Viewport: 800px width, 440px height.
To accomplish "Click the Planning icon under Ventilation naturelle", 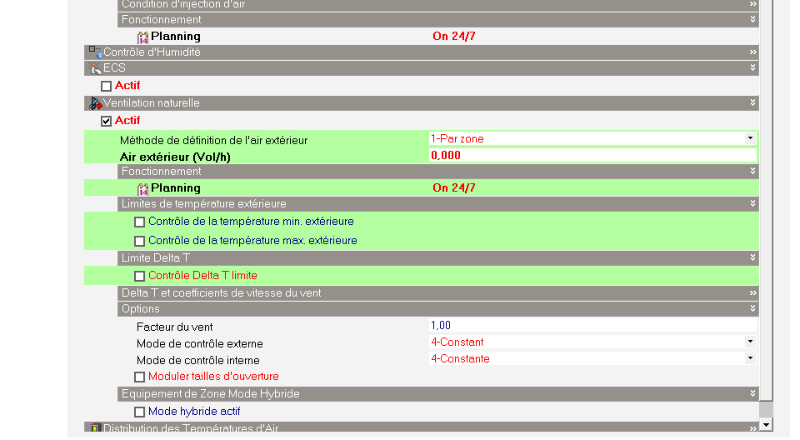I will click(x=142, y=188).
